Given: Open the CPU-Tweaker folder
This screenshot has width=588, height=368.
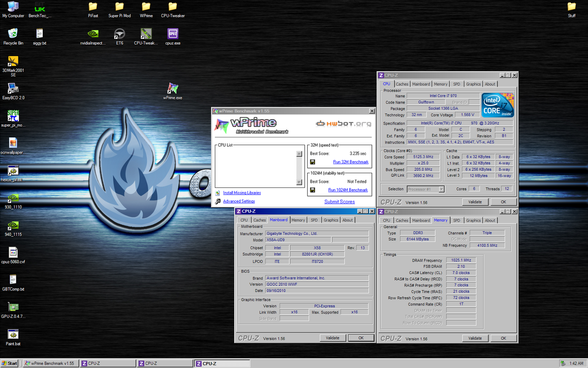Looking at the screenshot, I should (173, 10).
